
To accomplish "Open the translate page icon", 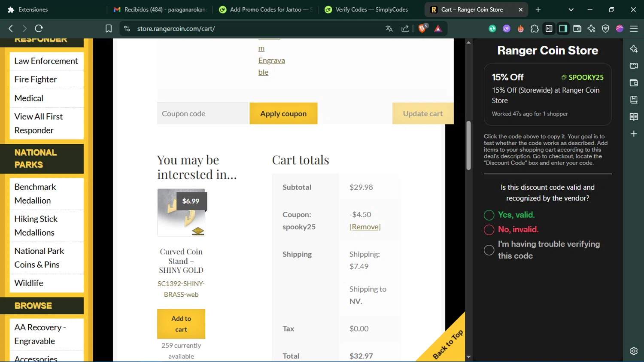I will tap(389, 28).
